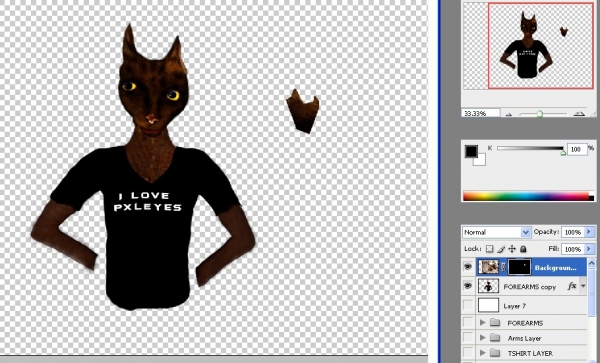Toggle visibility eye of Background layer
The image size is (600, 363).
pyautogui.click(x=468, y=267)
